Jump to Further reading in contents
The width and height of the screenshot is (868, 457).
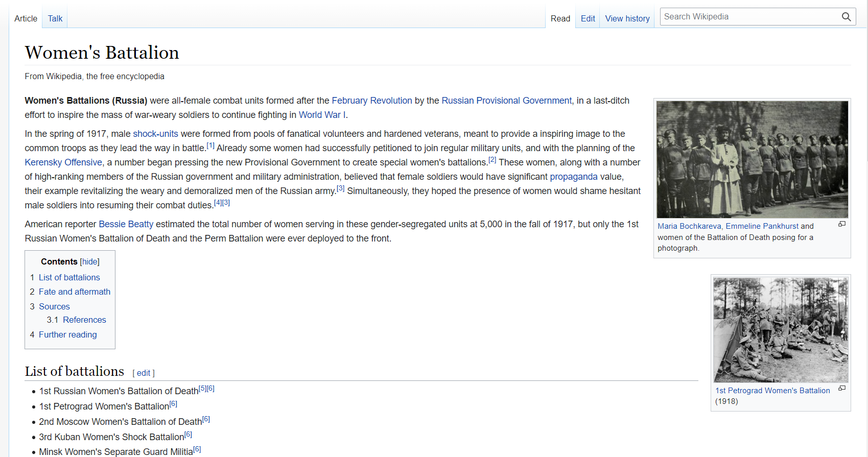point(67,334)
